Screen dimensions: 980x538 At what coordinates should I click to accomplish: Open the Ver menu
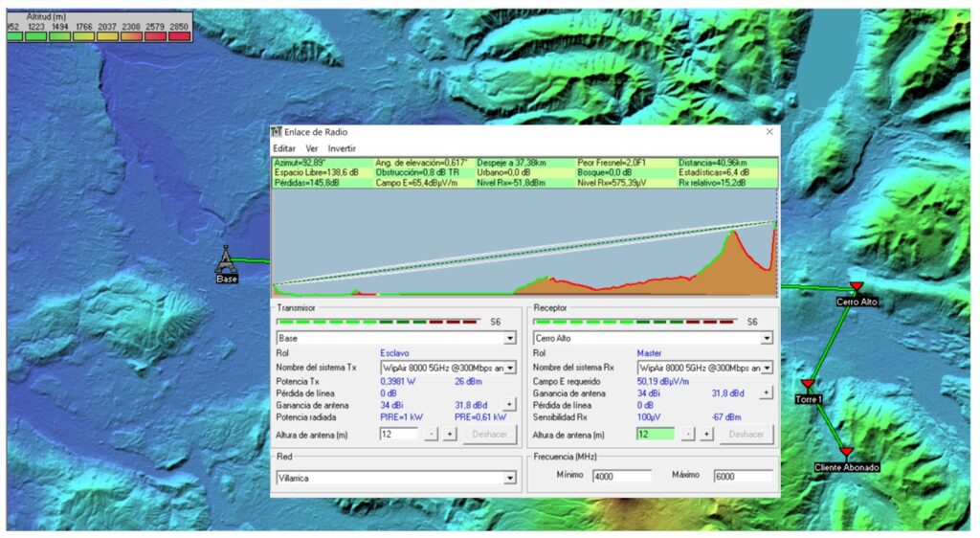(312, 148)
